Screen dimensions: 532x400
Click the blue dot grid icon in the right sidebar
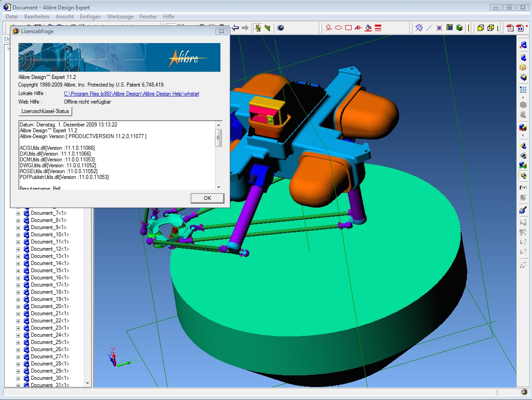523,90
